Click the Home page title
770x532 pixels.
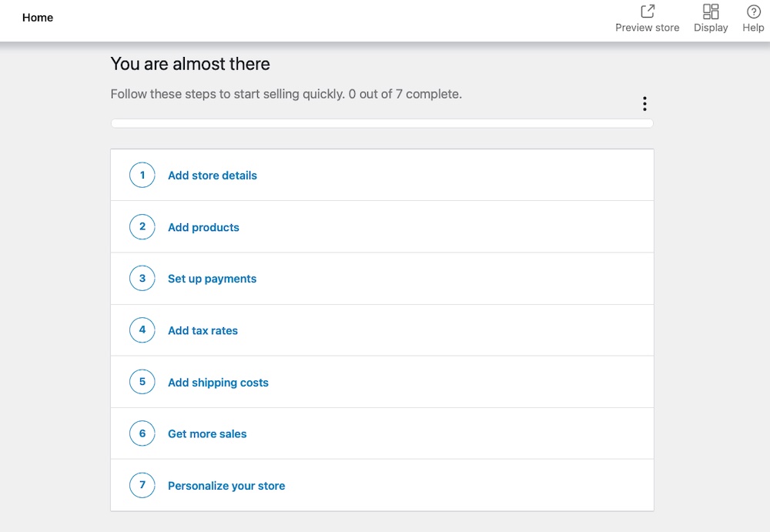pos(38,18)
